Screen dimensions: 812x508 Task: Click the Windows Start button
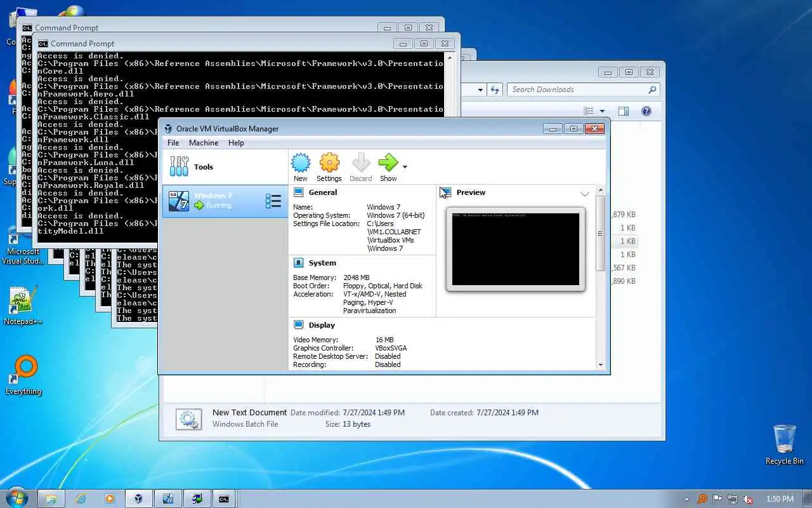pyautogui.click(x=16, y=498)
